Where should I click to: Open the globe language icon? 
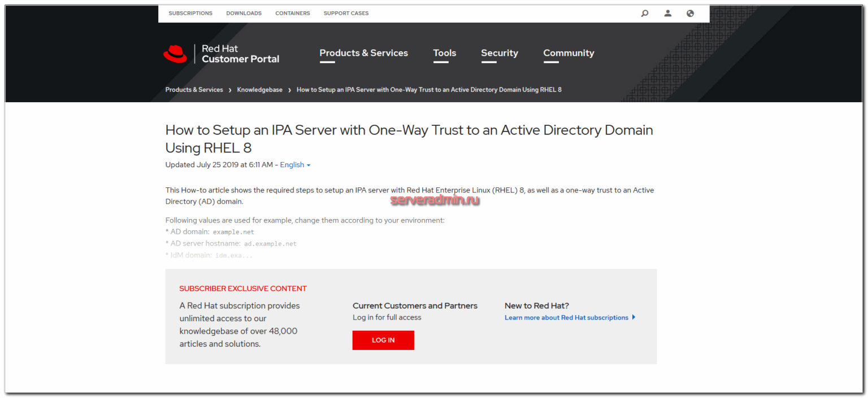[x=690, y=13]
